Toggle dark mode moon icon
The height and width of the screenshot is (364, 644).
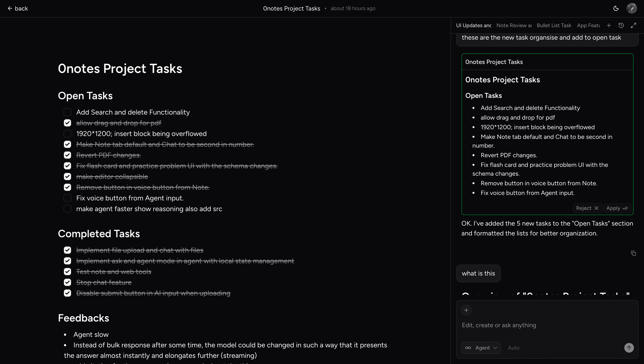click(616, 8)
